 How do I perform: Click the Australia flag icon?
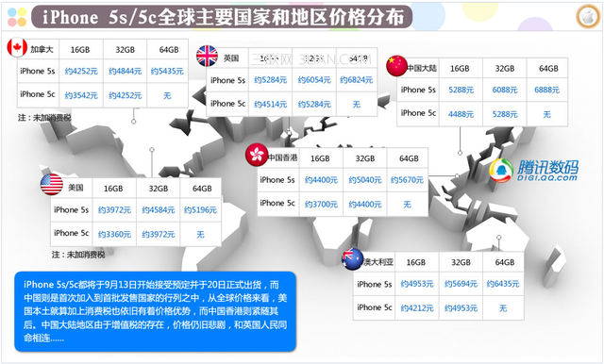pyautogui.click(x=352, y=258)
